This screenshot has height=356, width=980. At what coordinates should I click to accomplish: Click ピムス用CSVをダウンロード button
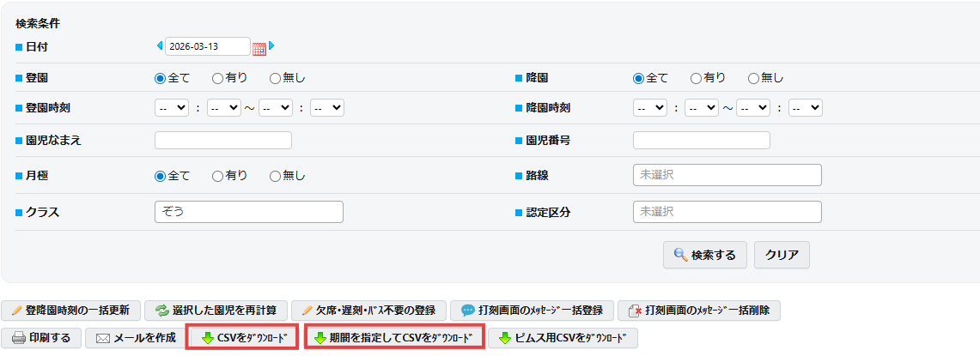tap(563, 338)
